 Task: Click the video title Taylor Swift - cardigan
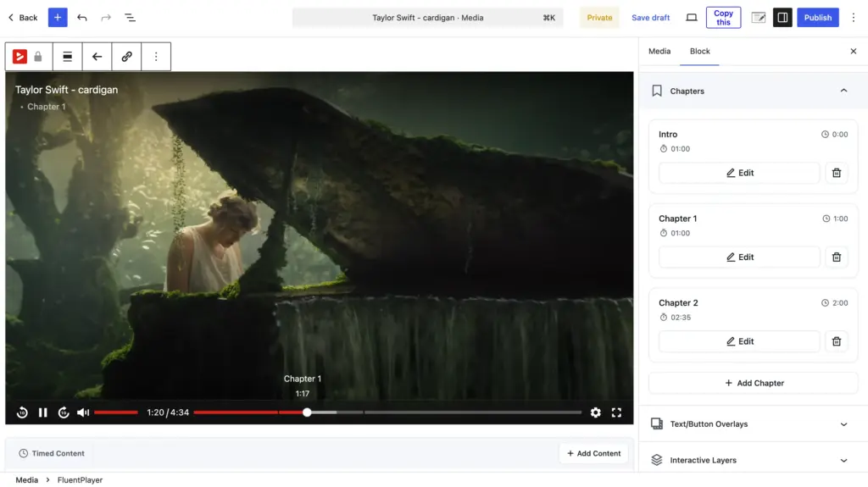pos(66,90)
